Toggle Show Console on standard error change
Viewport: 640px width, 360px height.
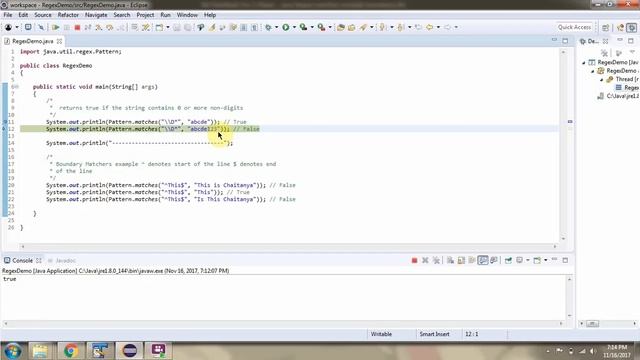coord(494,260)
